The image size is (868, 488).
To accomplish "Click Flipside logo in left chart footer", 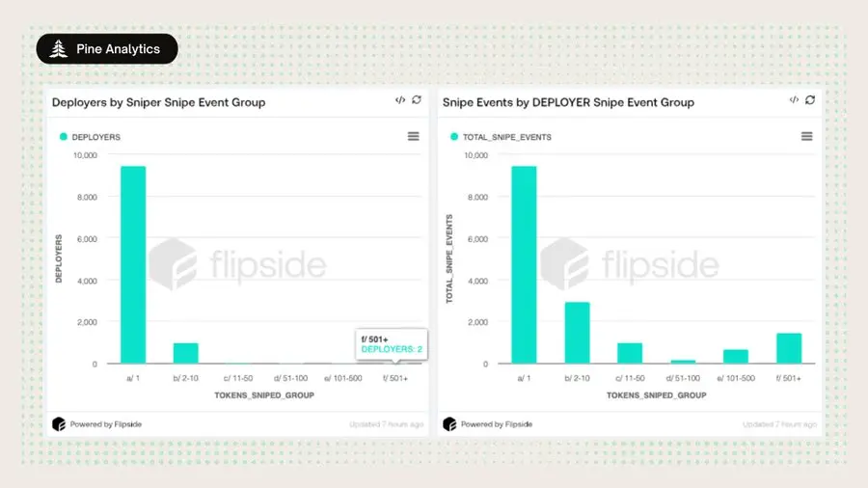I will click(59, 424).
